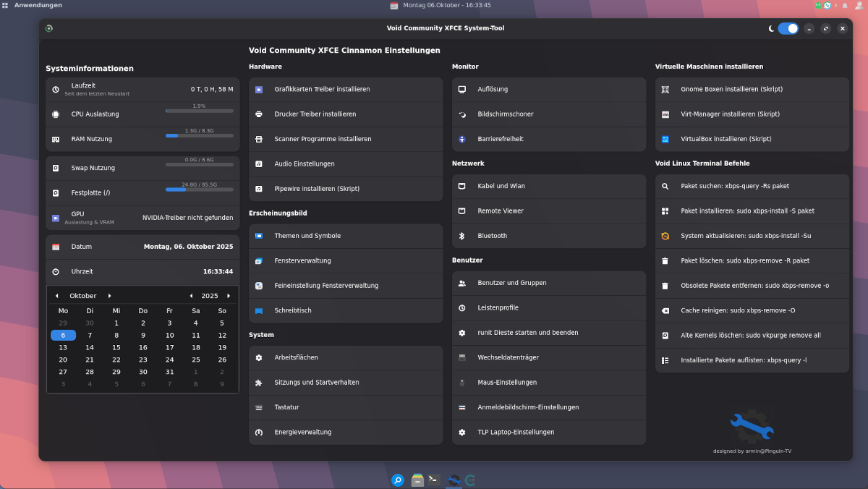Open Themen und Symbole settings

pos(307,236)
